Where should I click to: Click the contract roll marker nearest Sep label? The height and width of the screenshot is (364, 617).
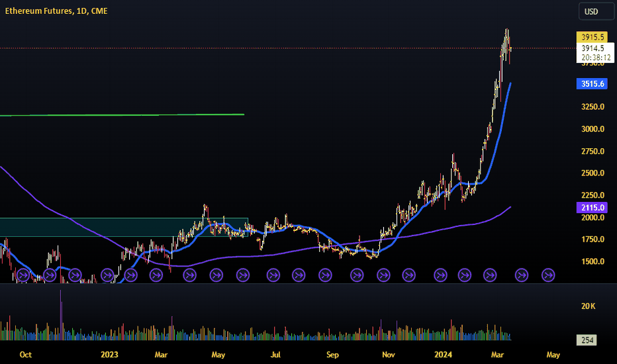325,275
